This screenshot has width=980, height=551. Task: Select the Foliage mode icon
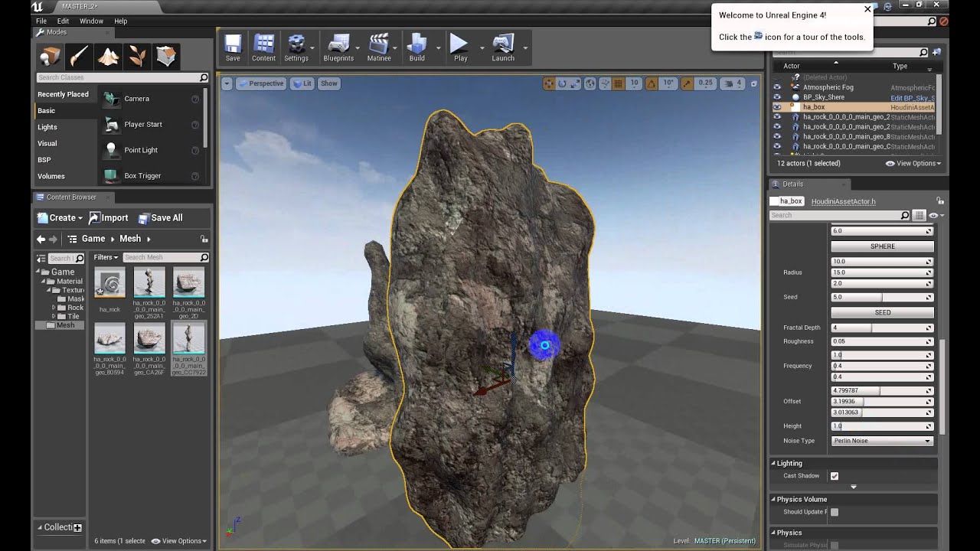(x=137, y=57)
